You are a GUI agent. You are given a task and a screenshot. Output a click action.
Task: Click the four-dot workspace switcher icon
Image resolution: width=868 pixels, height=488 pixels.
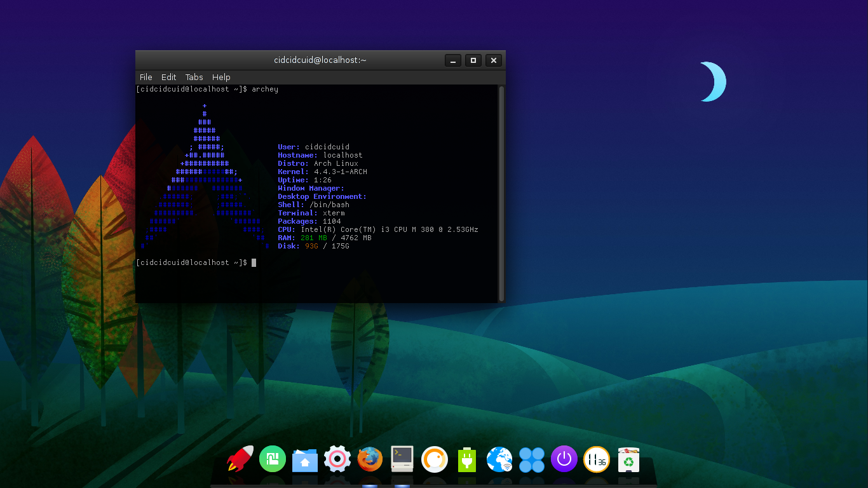pos(531,459)
